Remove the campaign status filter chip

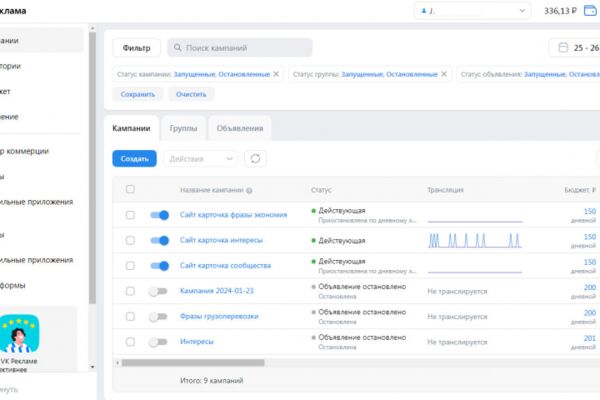point(276,74)
